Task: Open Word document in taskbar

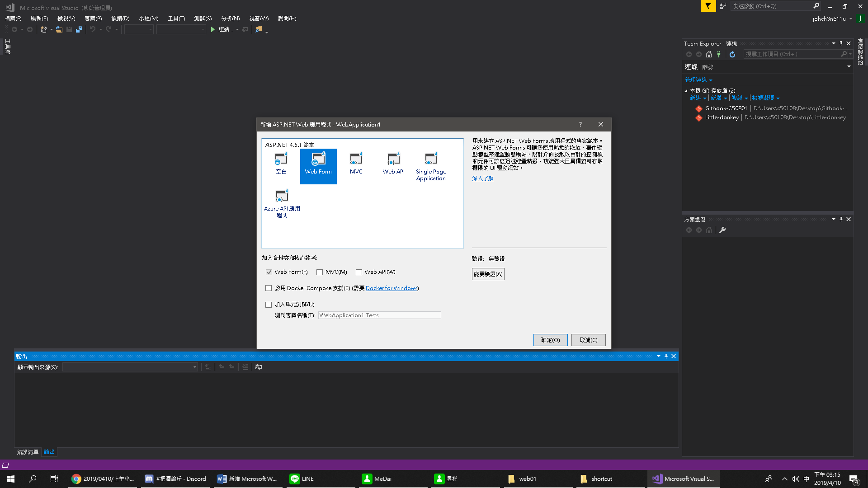Action: tap(247, 479)
